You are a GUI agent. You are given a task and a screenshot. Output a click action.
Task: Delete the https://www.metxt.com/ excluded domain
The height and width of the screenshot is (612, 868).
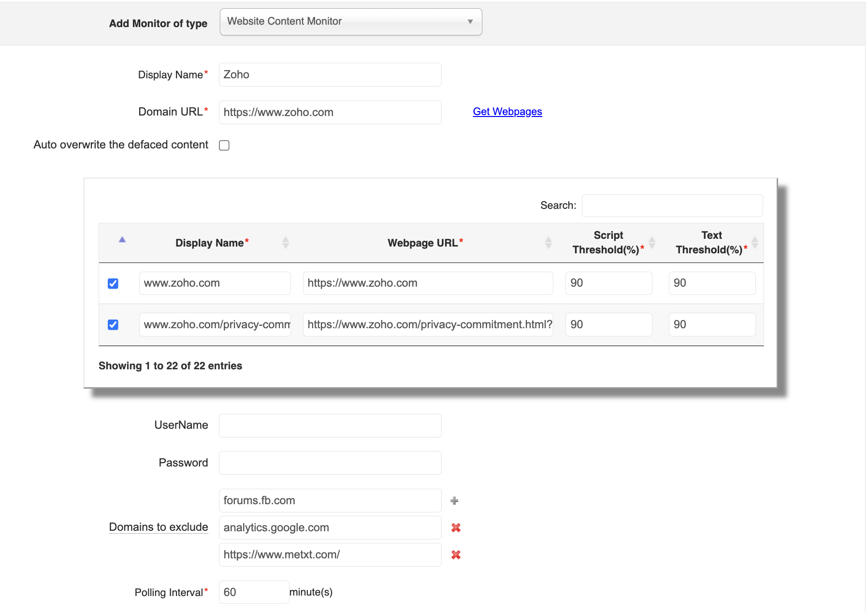coord(456,555)
